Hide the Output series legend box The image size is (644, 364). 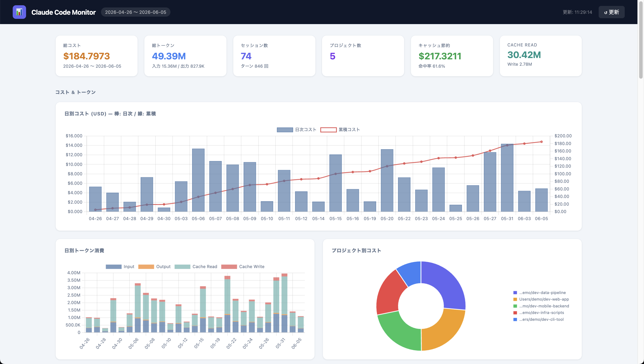coord(146,267)
